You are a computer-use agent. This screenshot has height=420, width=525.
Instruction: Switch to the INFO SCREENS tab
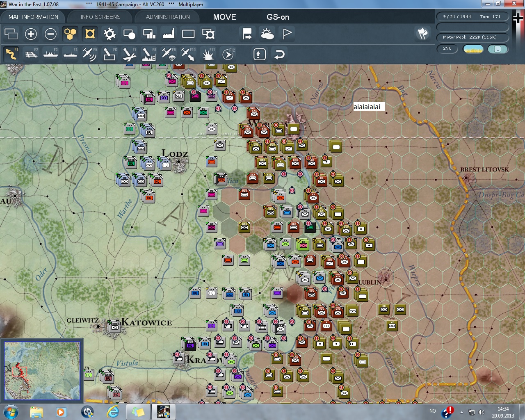click(x=100, y=17)
